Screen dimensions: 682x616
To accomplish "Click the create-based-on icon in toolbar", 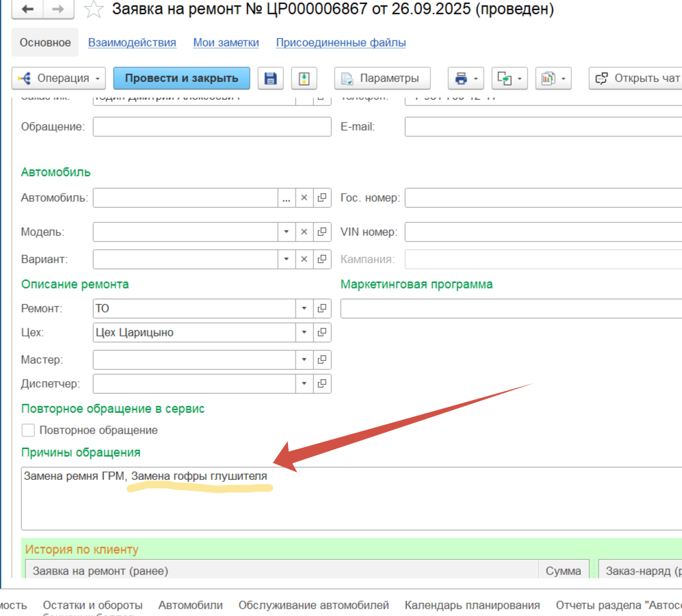I will coord(510,78).
